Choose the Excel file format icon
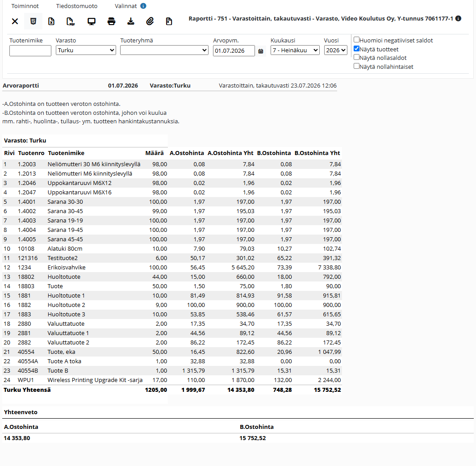 pyautogui.click(x=51, y=21)
